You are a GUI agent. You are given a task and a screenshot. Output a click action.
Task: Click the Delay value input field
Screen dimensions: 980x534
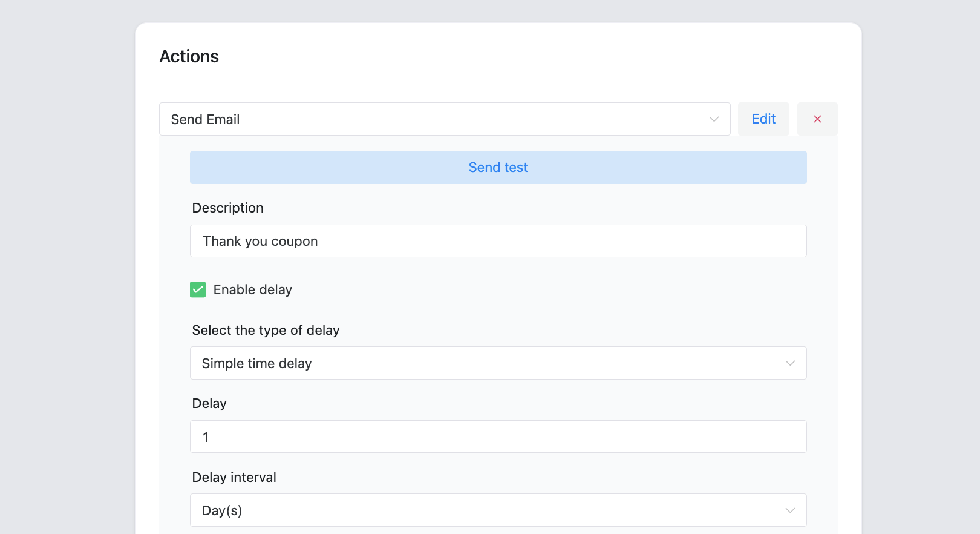498,437
